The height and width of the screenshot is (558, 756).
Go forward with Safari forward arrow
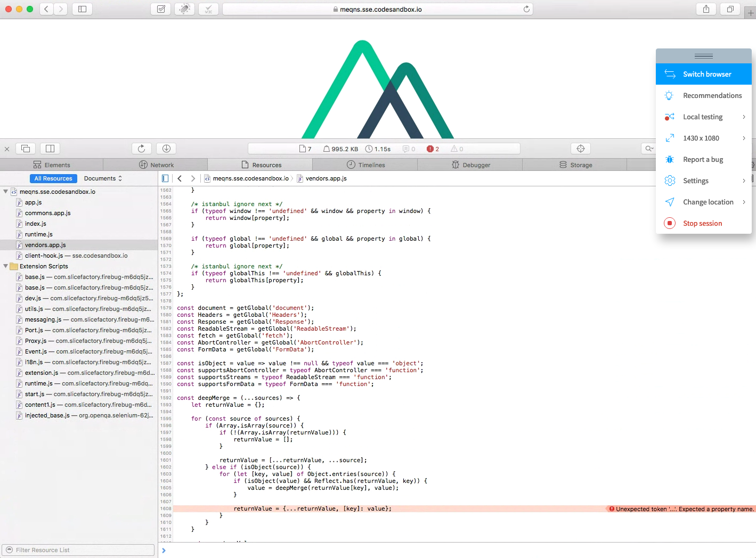(x=61, y=9)
